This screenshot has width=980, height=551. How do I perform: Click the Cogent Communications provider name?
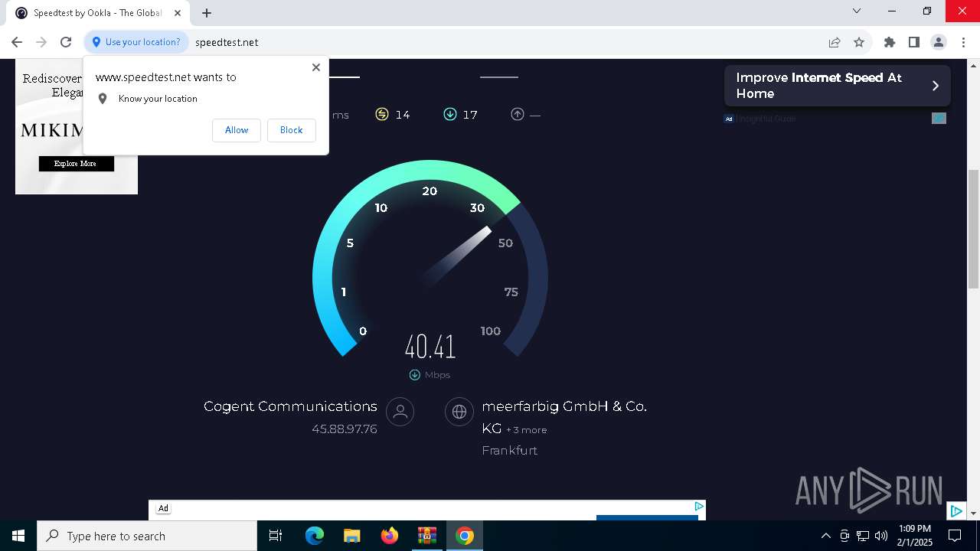tap(290, 406)
